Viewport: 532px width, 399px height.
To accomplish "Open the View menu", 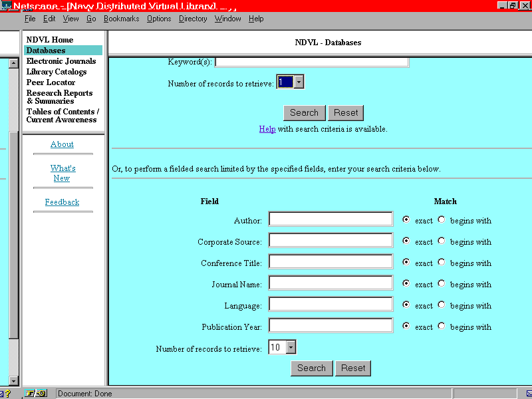I will [x=70, y=19].
